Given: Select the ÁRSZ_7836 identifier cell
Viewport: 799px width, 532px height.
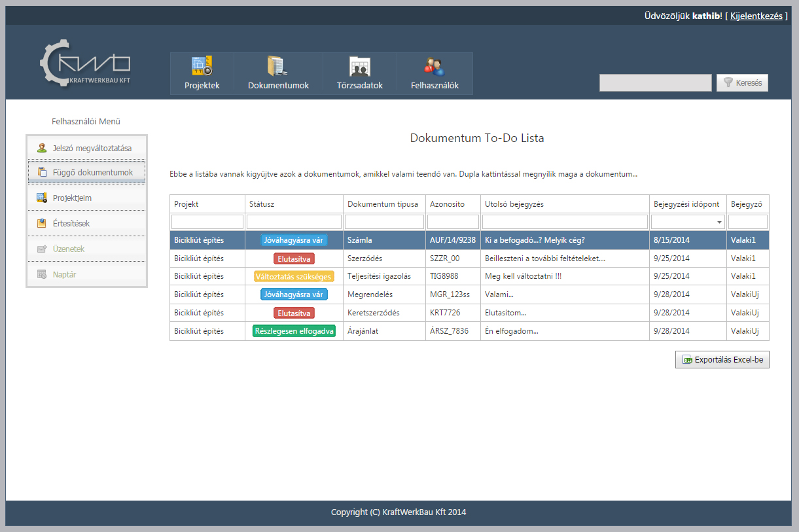Looking at the screenshot, I should tap(453, 331).
